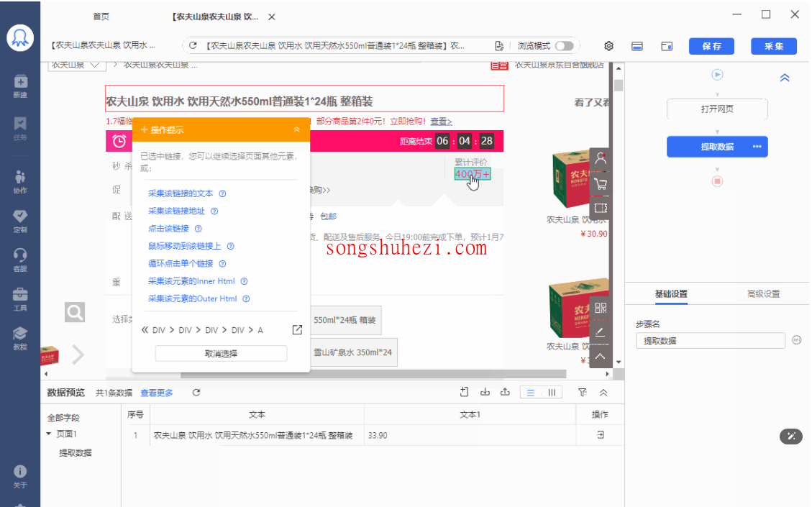812x507 pixels.
Task: Collapse the 操作提示 popup with its chevron
Action: point(297,129)
